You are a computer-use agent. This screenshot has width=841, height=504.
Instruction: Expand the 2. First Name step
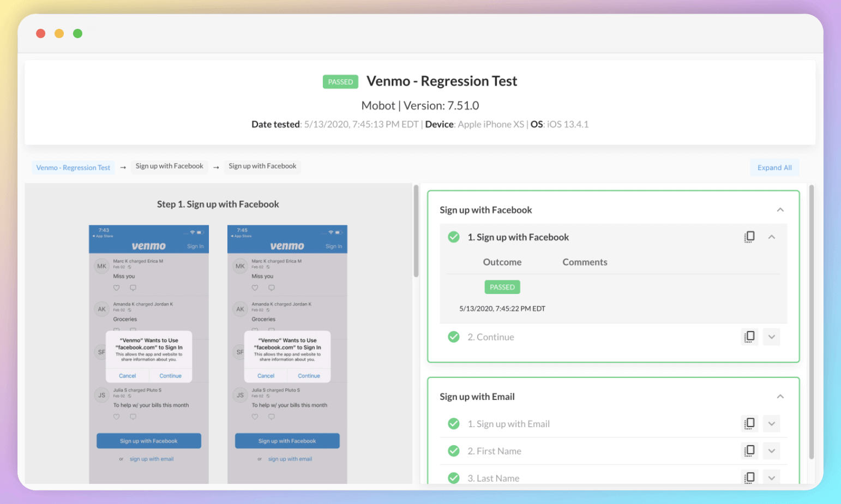tap(771, 451)
